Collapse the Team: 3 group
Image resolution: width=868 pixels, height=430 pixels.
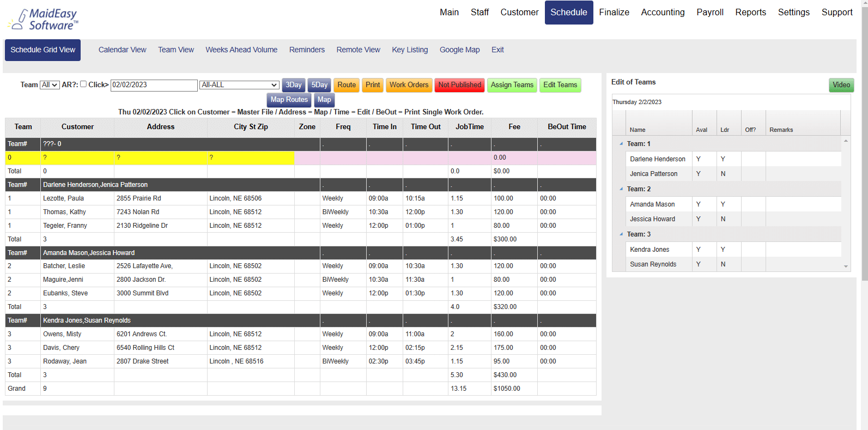pyautogui.click(x=621, y=234)
